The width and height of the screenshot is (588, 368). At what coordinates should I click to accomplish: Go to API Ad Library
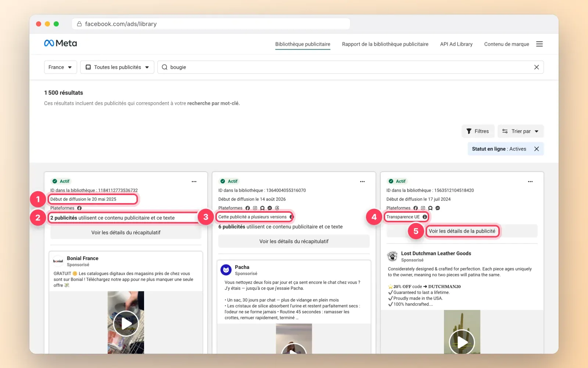coord(456,44)
